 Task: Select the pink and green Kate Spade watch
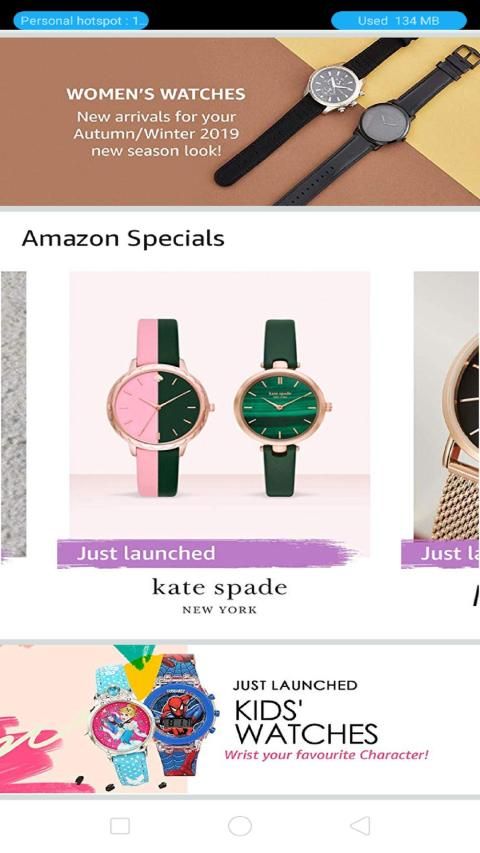pos(159,407)
